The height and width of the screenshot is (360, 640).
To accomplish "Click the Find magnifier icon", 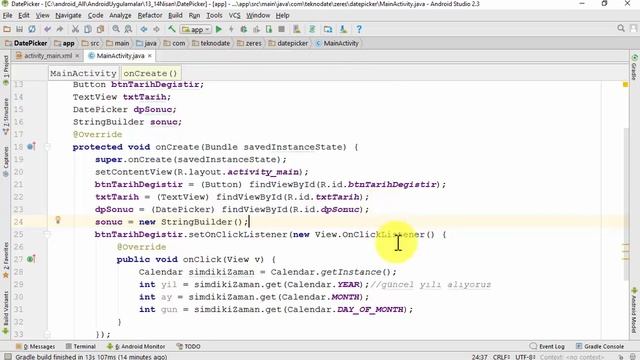I will (x=116, y=29).
